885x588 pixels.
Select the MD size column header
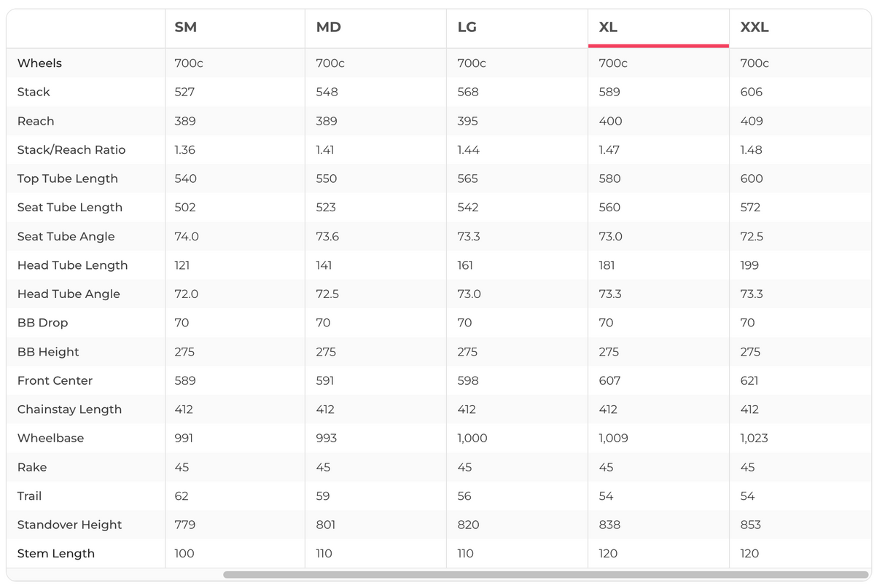click(x=329, y=28)
